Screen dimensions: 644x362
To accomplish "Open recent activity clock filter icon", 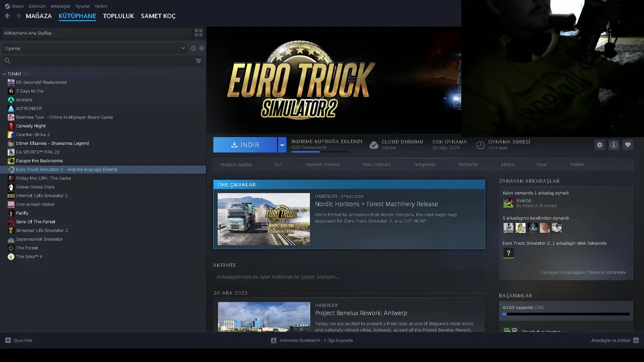I will click(x=193, y=48).
